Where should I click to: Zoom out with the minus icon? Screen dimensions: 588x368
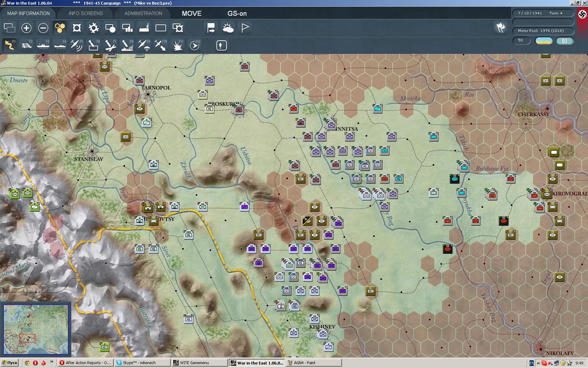pyautogui.click(x=43, y=28)
